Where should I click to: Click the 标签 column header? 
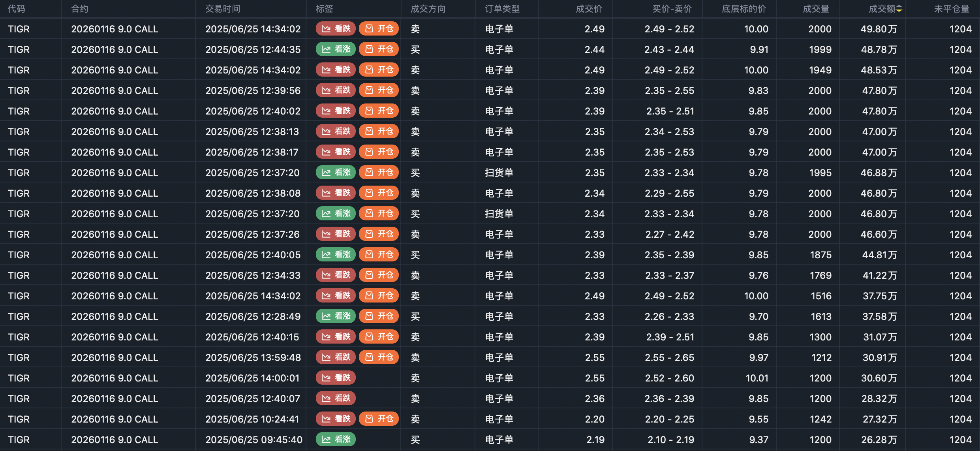click(x=325, y=9)
